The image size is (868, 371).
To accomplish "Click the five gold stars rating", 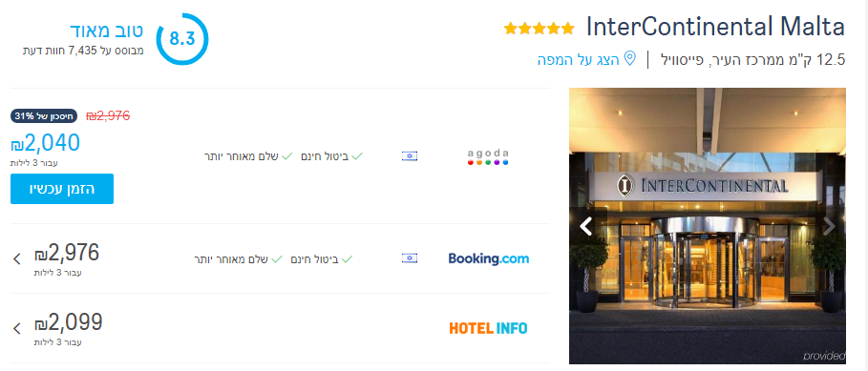I will coord(540,29).
